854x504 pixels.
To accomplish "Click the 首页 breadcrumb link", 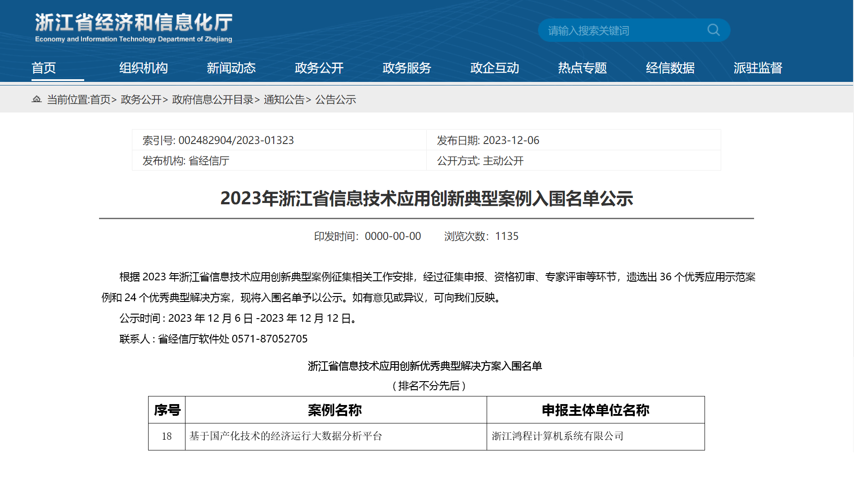I will [100, 99].
